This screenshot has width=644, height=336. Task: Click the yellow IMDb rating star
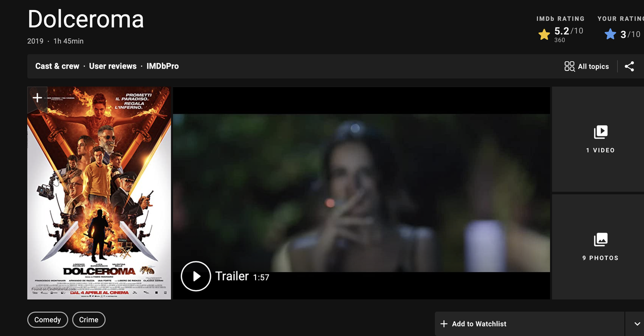544,34
